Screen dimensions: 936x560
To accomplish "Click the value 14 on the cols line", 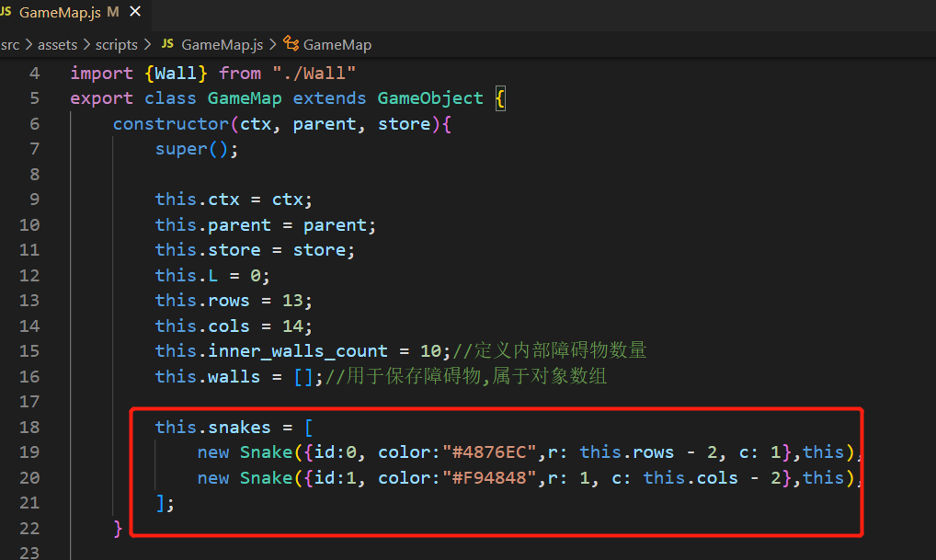I will click(x=292, y=326).
